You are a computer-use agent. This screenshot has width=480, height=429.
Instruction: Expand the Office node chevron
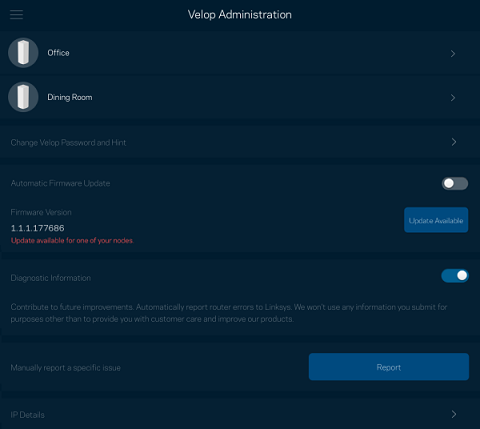[453, 54]
